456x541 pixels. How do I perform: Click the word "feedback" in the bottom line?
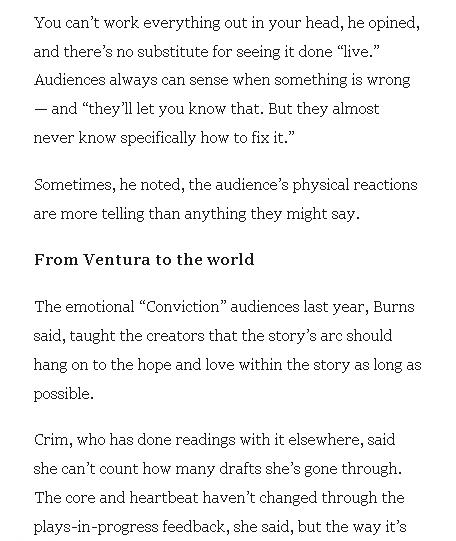pos(194,527)
